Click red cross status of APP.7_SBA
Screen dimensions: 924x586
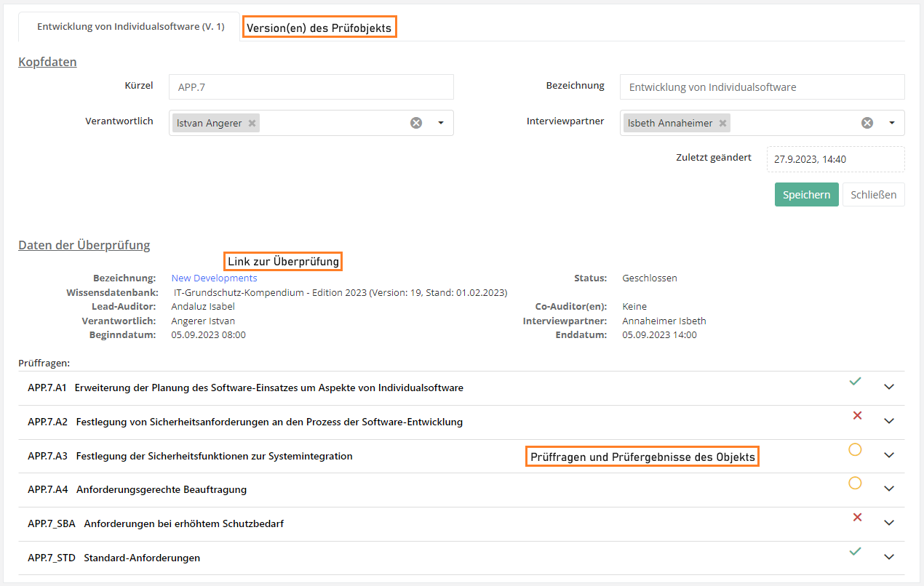click(x=857, y=517)
